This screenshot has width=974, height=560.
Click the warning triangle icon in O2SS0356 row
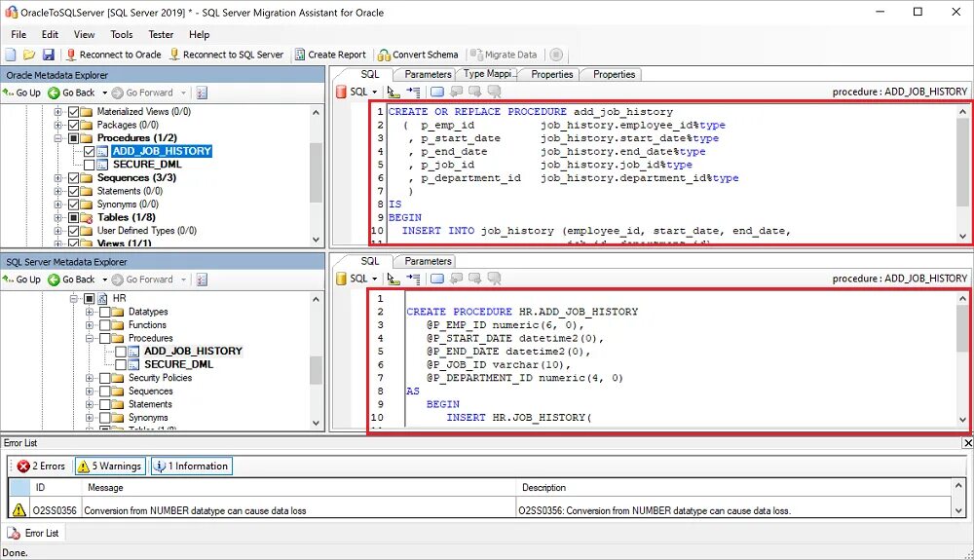coord(19,510)
